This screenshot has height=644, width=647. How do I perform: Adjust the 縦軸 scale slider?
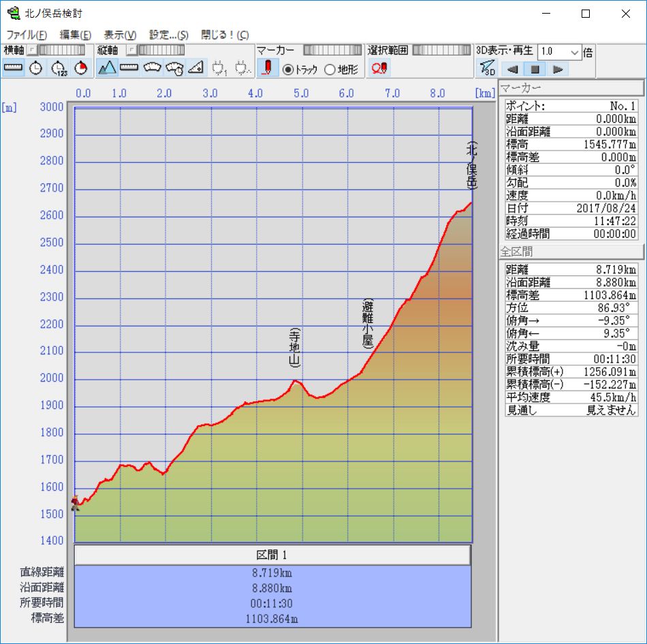click(161, 50)
